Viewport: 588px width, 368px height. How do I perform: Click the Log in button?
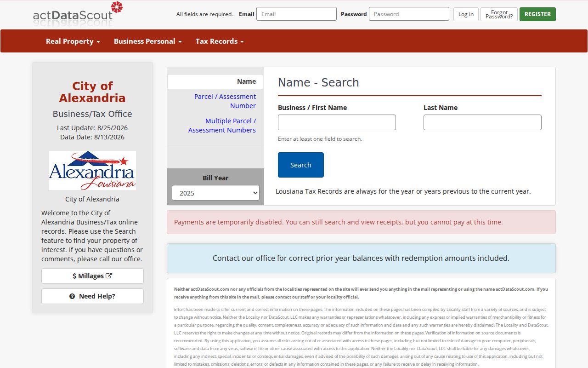[466, 14]
